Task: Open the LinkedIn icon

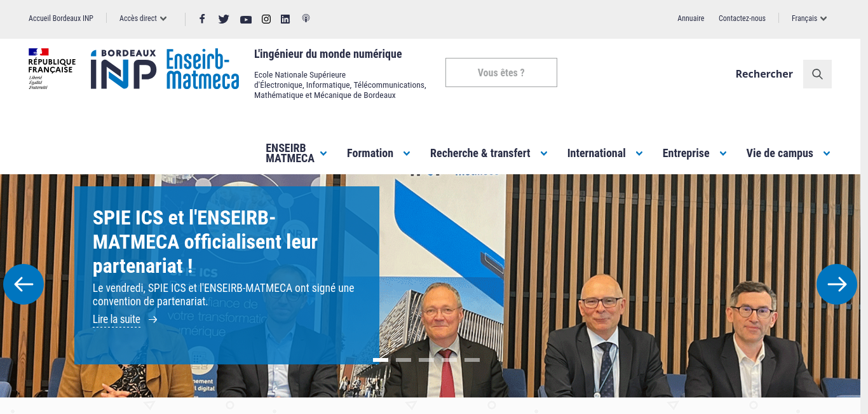Action: point(285,19)
